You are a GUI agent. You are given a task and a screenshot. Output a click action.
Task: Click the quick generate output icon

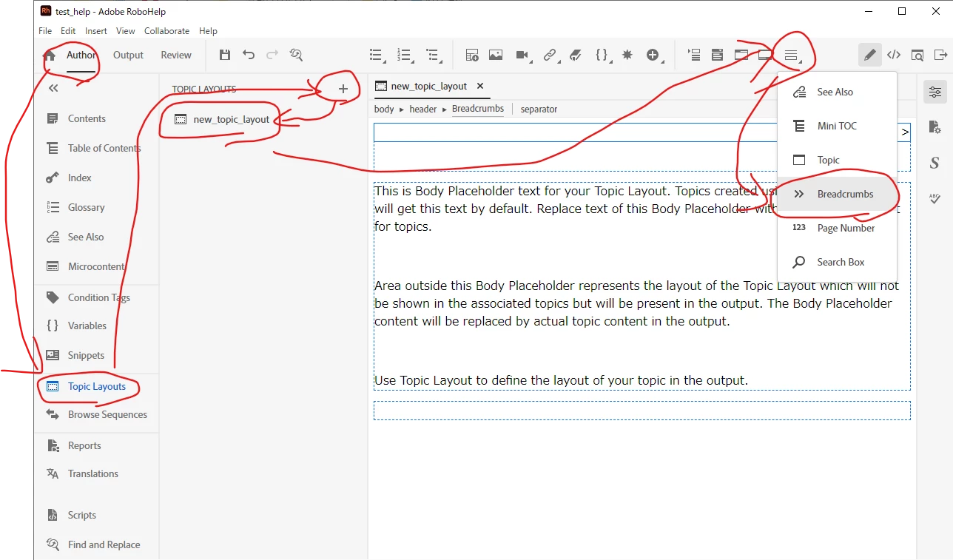tap(941, 55)
